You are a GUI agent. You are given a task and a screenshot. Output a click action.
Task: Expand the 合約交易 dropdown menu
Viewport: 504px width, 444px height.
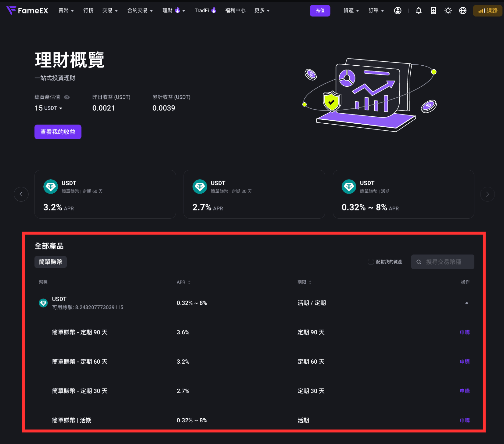coord(140,11)
